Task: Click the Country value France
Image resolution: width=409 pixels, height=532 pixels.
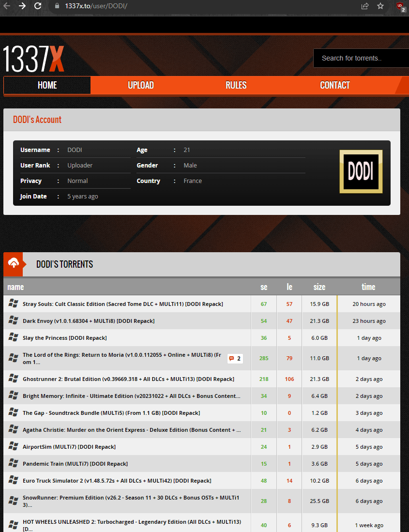Action: 193,181
